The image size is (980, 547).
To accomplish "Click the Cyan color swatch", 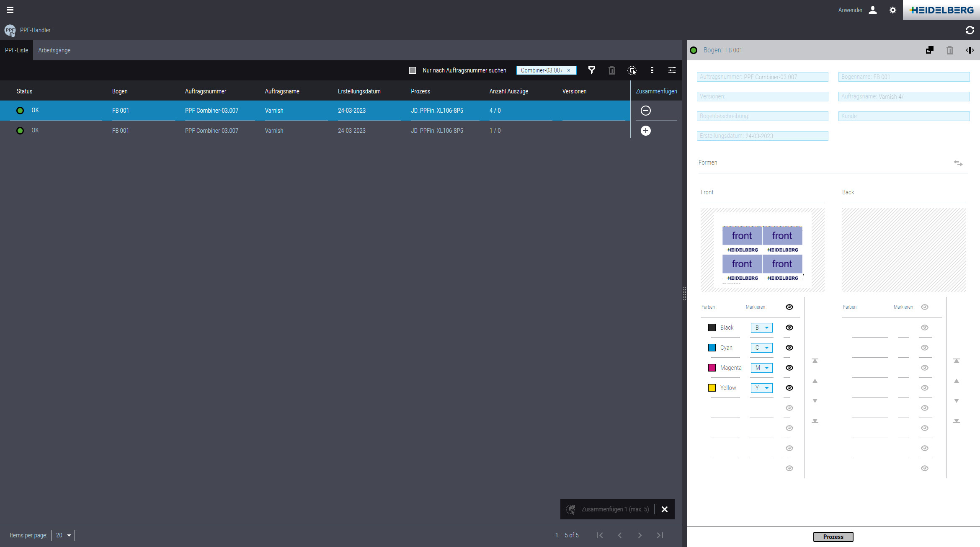I will [712, 348].
